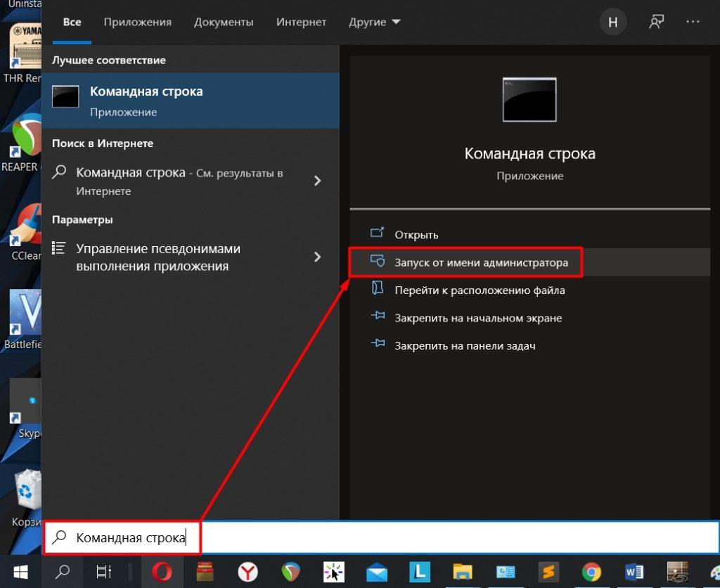Select the REAPER desktop shortcut
This screenshot has width=720, height=588.
[22, 143]
